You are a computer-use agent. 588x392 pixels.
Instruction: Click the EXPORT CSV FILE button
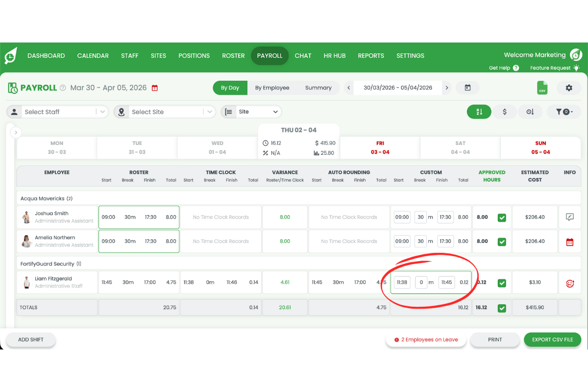[552, 340]
